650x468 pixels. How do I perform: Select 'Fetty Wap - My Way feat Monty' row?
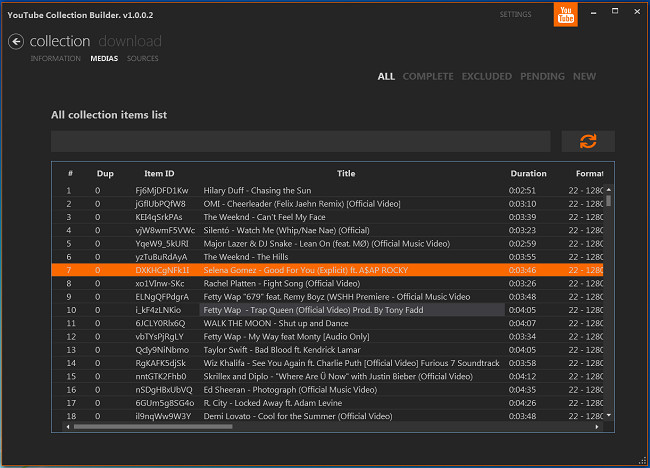tap(327, 337)
